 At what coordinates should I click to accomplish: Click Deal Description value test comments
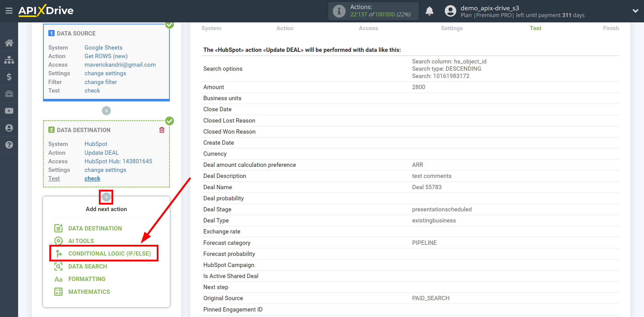[x=432, y=176]
